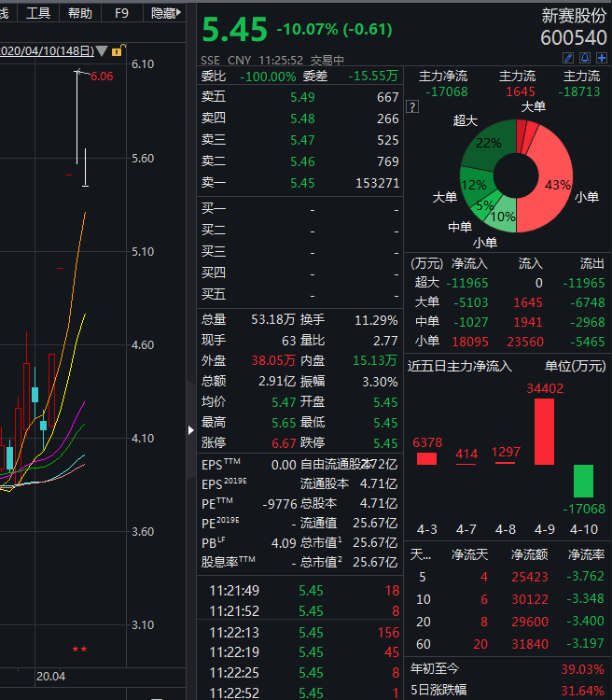This screenshot has height=700, width=612.
Task: Click the 超大 net inflow -11965
Action: point(467,283)
